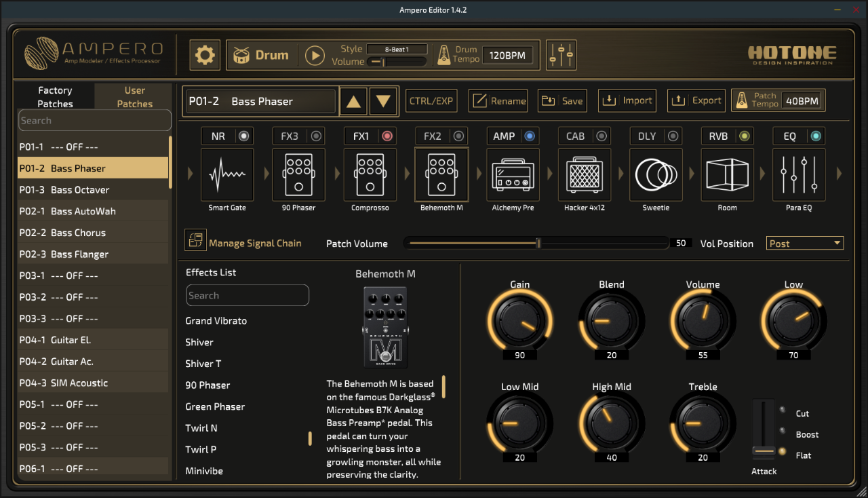Image resolution: width=868 pixels, height=498 pixels.
Task: Click the Rename pencil icon
Action: pos(480,100)
